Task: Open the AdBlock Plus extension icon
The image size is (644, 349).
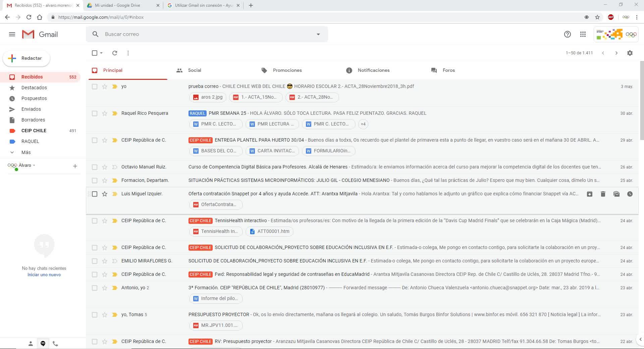Action: pyautogui.click(x=611, y=17)
